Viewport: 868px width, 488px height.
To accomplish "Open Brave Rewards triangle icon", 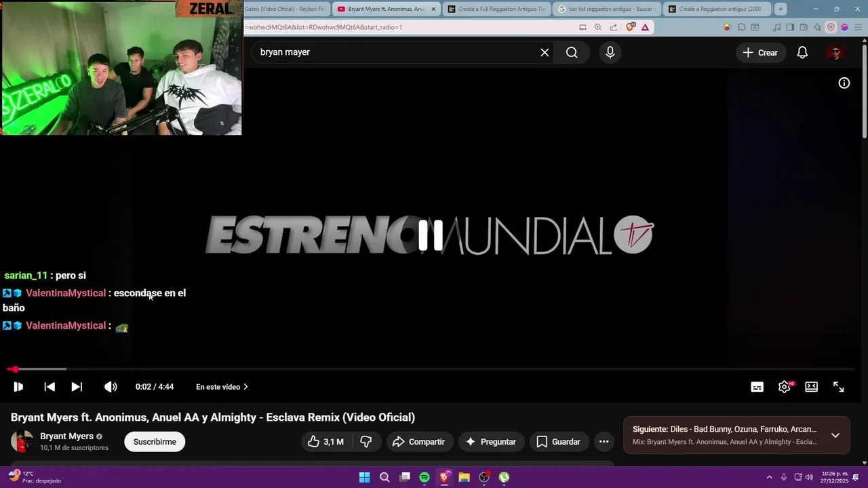I will click(x=645, y=27).
